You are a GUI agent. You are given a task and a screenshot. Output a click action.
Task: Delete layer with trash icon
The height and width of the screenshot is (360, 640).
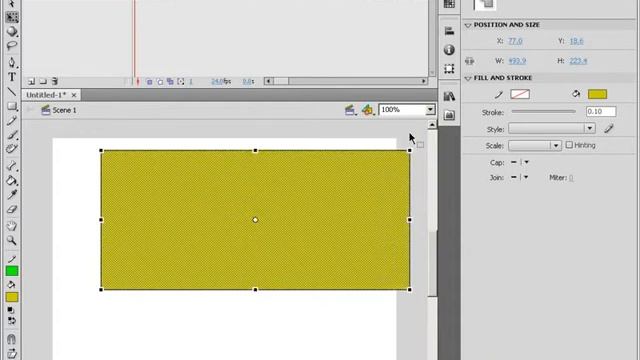coord(55,81)
